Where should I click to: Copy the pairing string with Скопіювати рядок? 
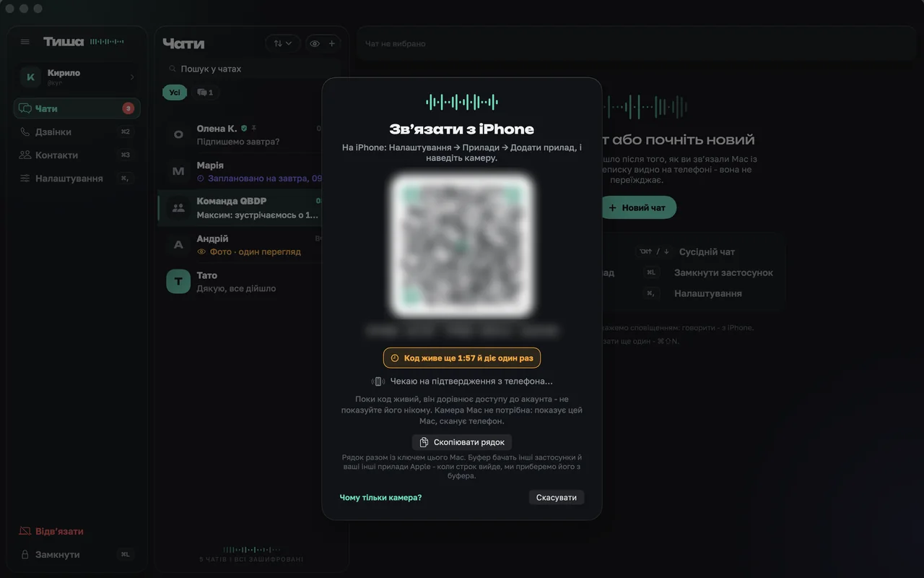click(x=462, y=442)
